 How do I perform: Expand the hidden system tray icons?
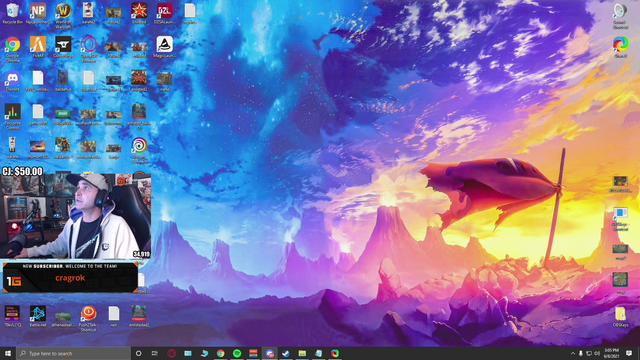pyautogui.click(x=573, y=353)
